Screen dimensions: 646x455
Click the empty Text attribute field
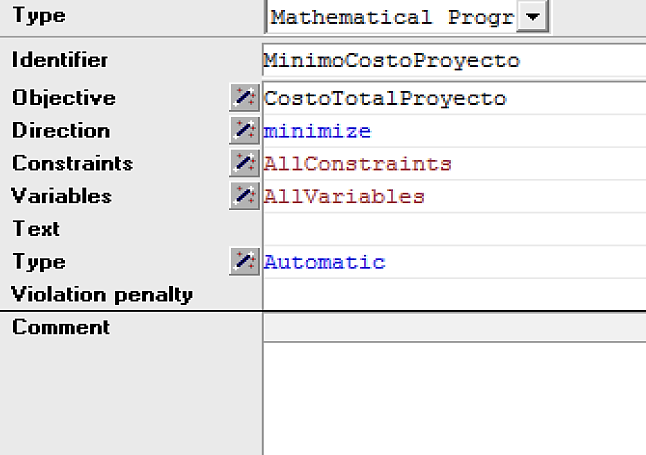point(450,229)
